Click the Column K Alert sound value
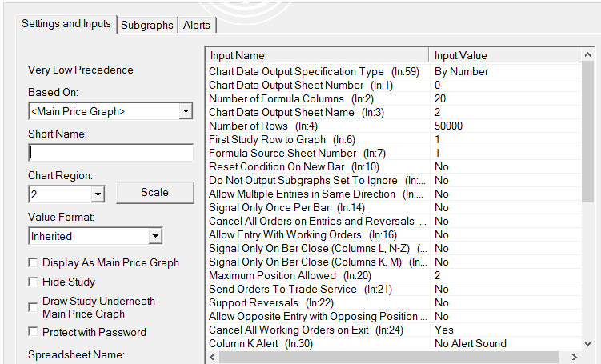The image size is (601, 364). [470, 343]
